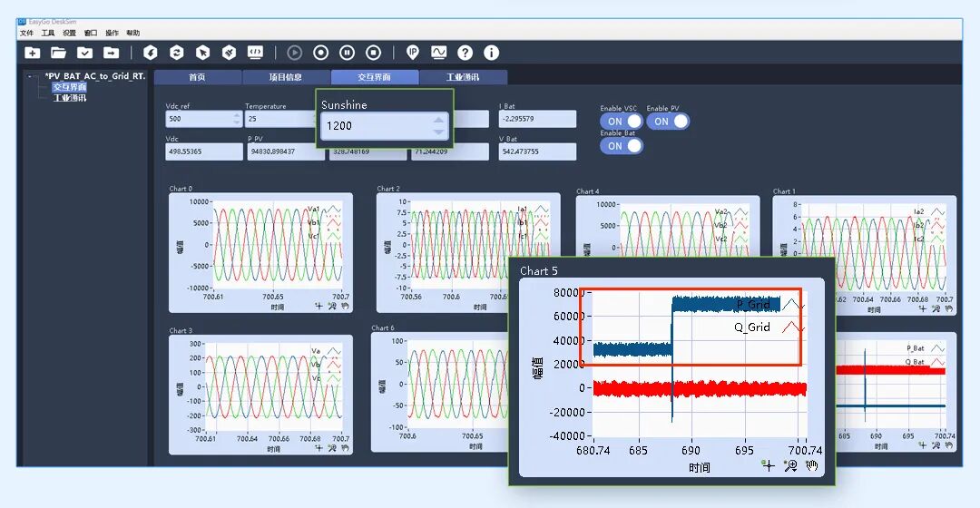Increase Sunshine value with up arrow
The image size is (980, 508).
click(x=439, y=120)
